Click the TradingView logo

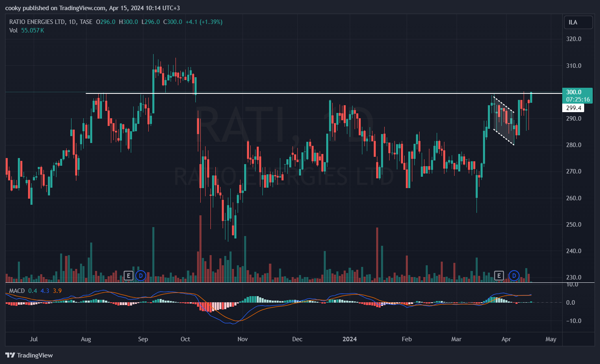click(29, 355)
